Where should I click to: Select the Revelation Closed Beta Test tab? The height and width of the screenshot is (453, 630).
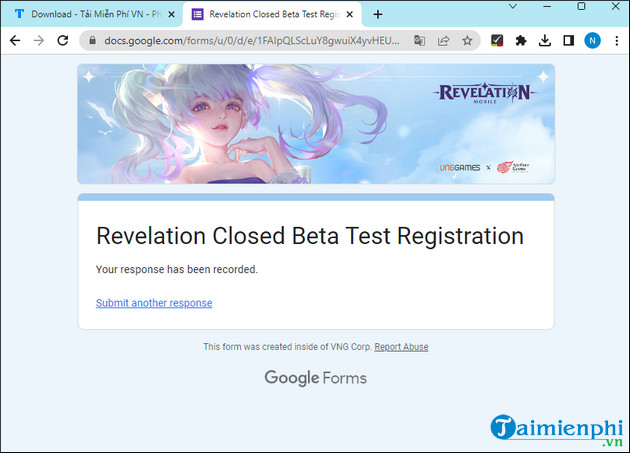coord(272,14)
